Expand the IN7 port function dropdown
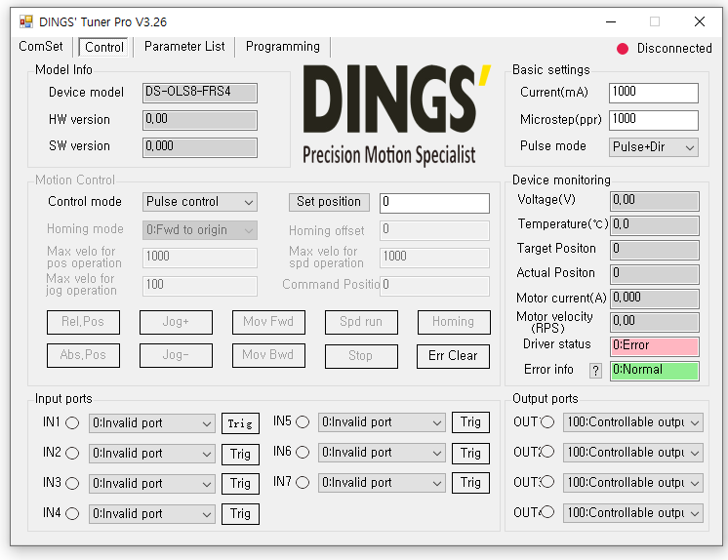The image size is (728, 560). [382, 483]
